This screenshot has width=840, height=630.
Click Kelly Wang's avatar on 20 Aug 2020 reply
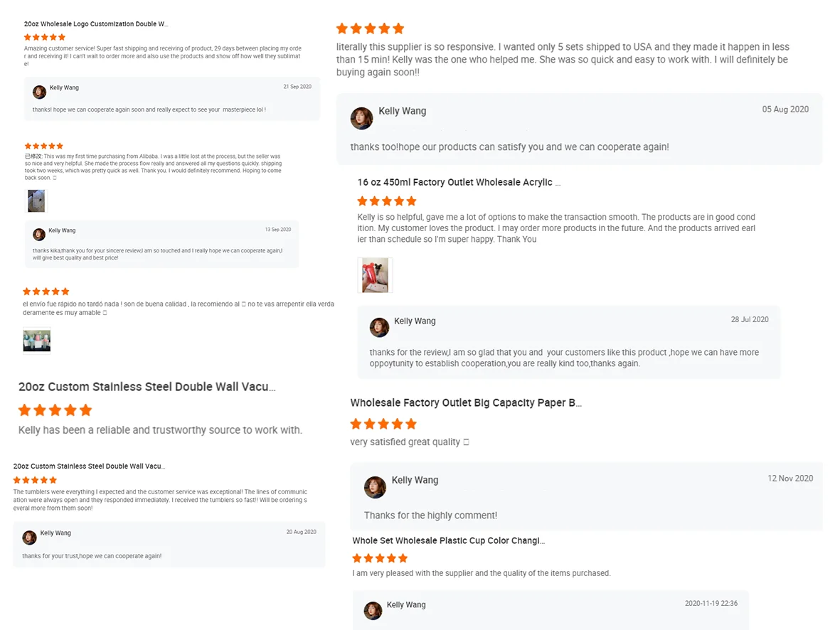coord(29,538)
